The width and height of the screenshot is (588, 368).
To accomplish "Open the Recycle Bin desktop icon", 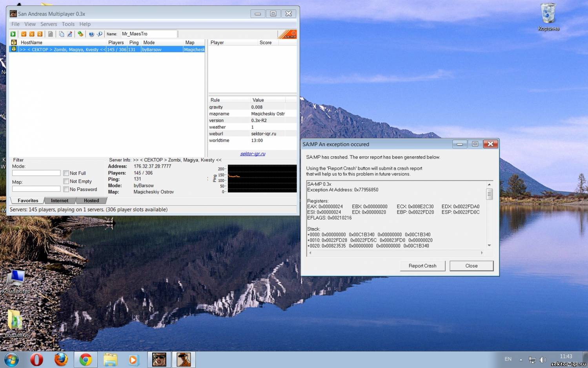I will click(548, 17).
